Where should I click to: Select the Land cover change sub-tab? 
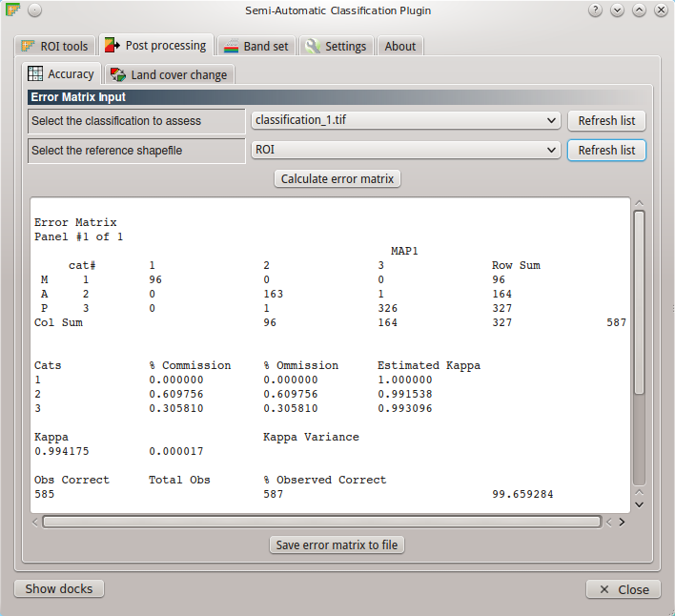pos(170,75)
